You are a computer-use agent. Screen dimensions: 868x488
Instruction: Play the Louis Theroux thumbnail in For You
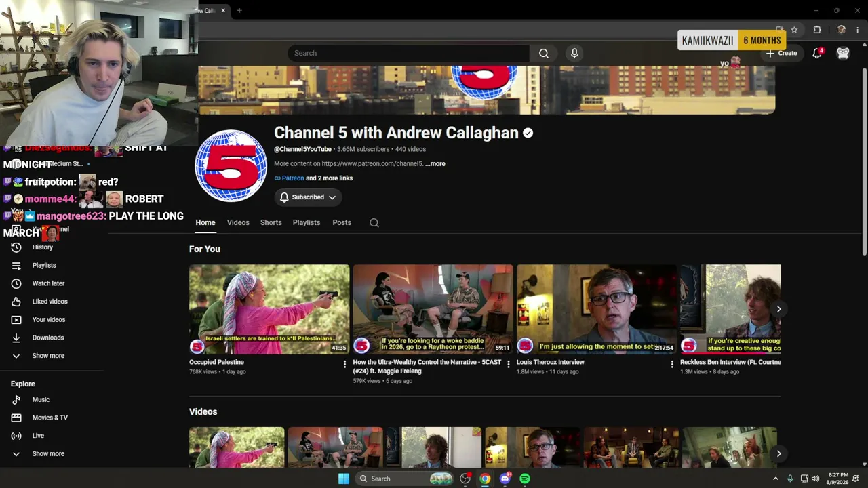pyautogui.click(x=597, y=309)
